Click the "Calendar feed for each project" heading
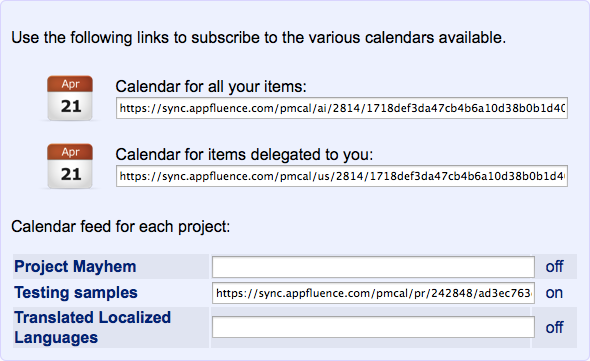 [120, 227]
